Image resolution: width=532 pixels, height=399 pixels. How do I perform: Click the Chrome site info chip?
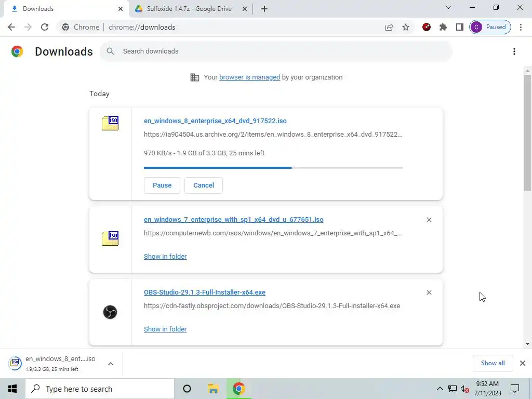(x=81, y=27)
